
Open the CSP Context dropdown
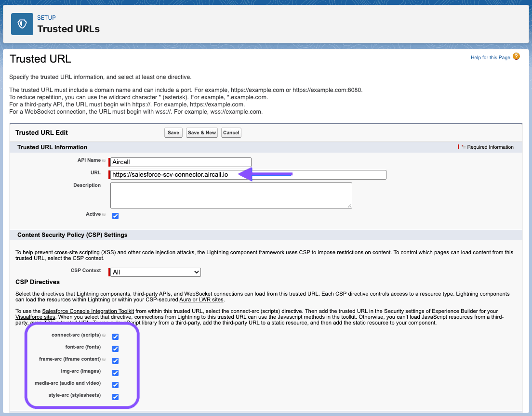pos(155,272)
